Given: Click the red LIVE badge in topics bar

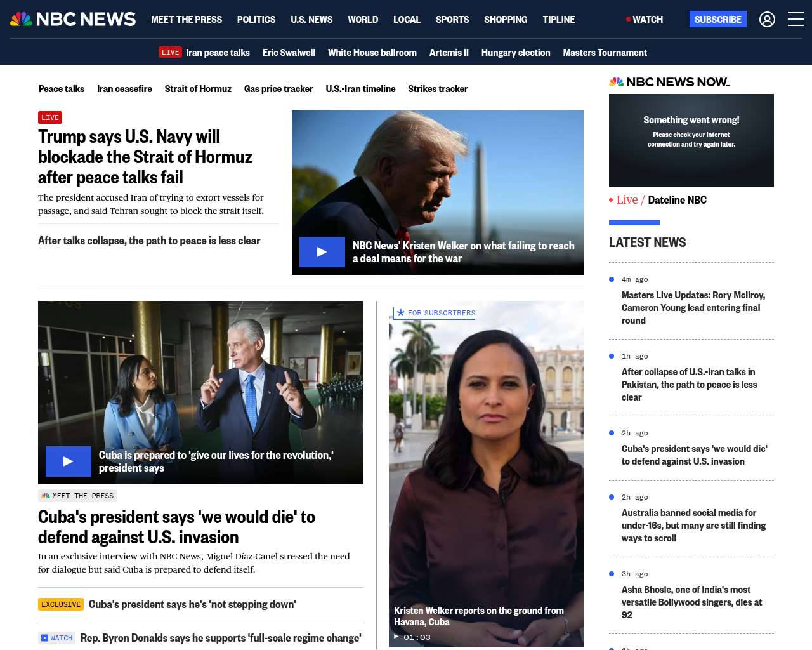Looking at the screenshot, I should [170, 52].
